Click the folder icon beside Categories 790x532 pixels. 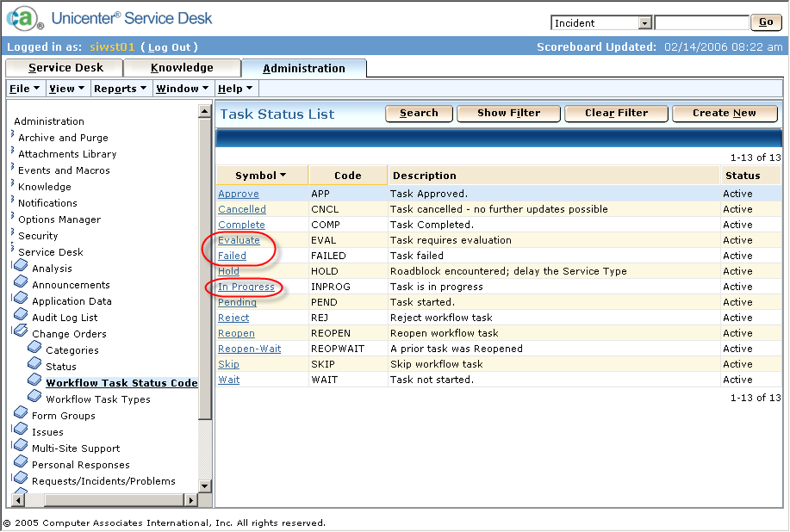pyautogui.click(x=34, y=349)
